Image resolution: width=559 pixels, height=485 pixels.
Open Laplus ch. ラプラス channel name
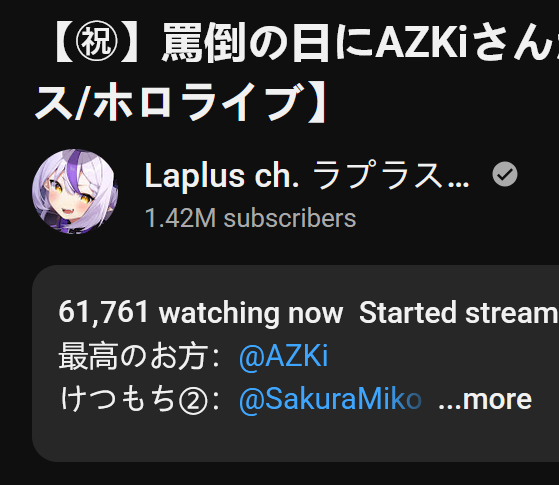point(307,175)
